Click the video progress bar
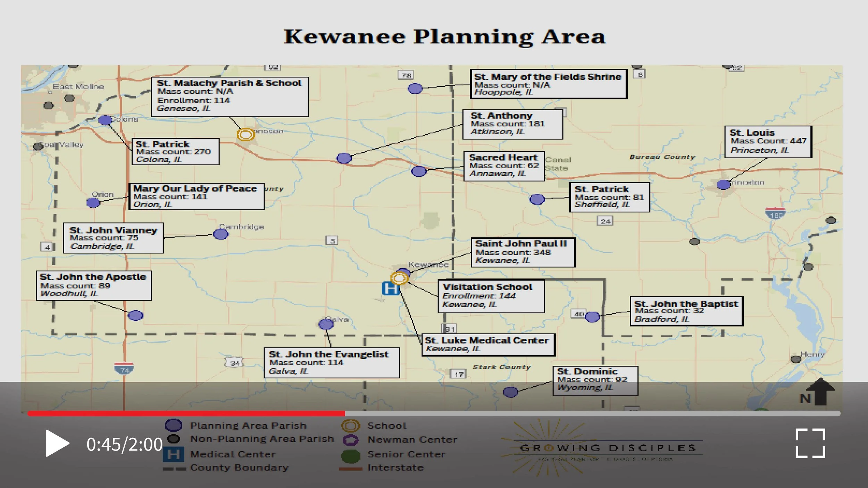Viewport: 868px width, 488px height. 434,413
